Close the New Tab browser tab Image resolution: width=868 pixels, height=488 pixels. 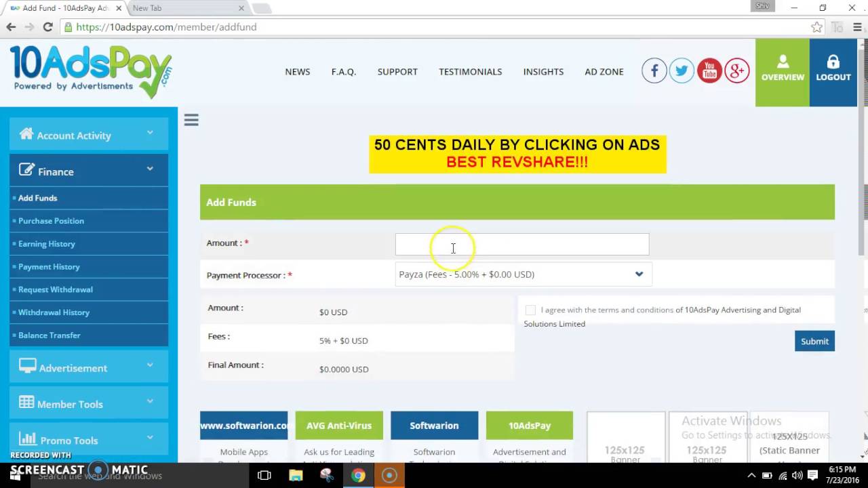pos(241,8)
